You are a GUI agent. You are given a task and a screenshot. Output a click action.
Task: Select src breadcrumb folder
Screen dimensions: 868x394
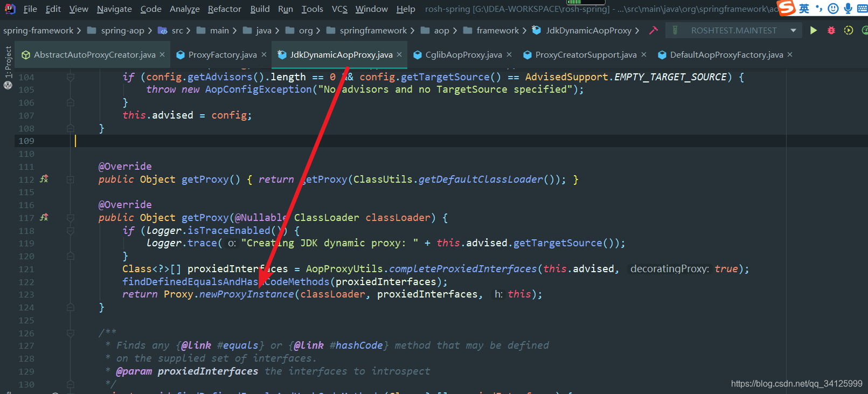click(170, 31)
